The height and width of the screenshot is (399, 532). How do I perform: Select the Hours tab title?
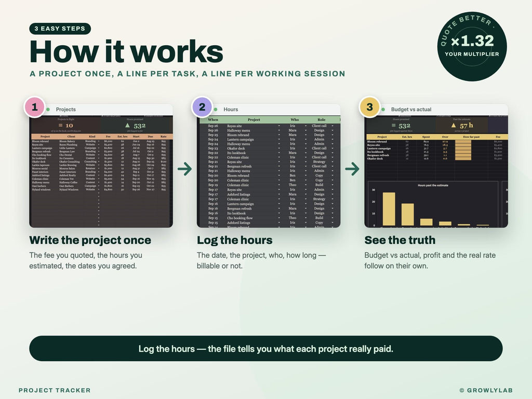click(x=231, y=109)
